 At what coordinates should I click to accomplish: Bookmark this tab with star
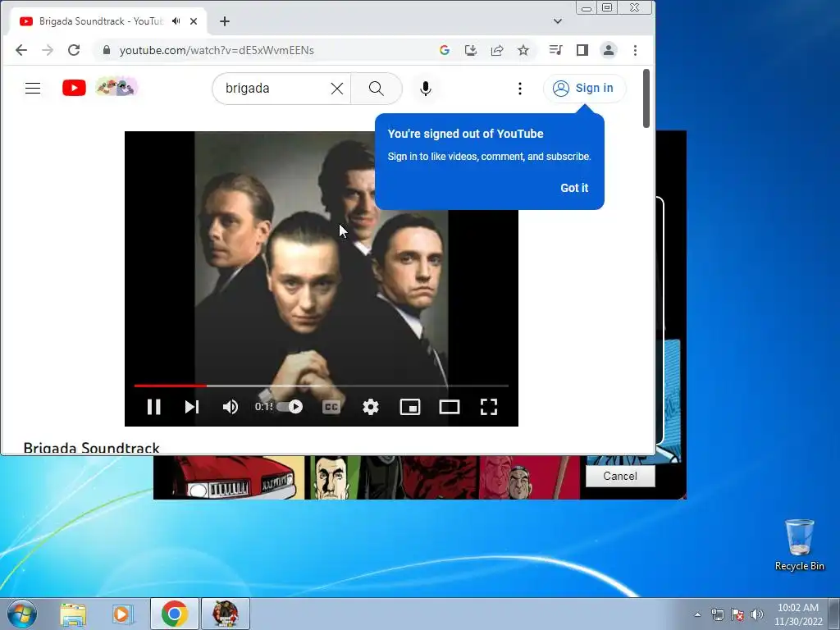point(523,50)
